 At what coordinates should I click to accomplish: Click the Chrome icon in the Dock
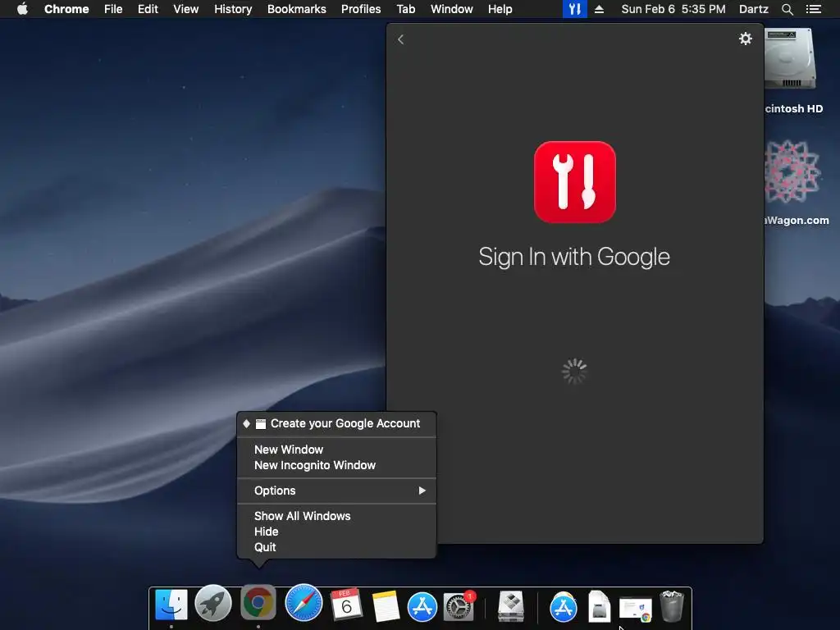[x=258, y=603]
